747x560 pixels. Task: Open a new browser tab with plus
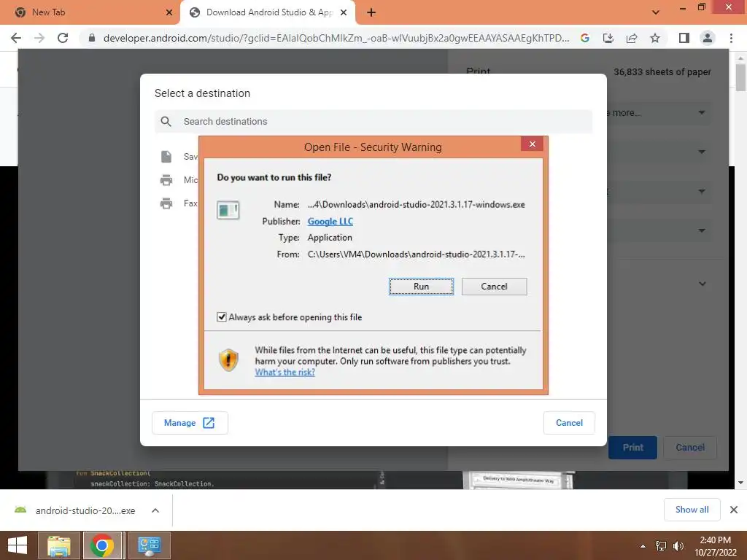tap(371, 12)
